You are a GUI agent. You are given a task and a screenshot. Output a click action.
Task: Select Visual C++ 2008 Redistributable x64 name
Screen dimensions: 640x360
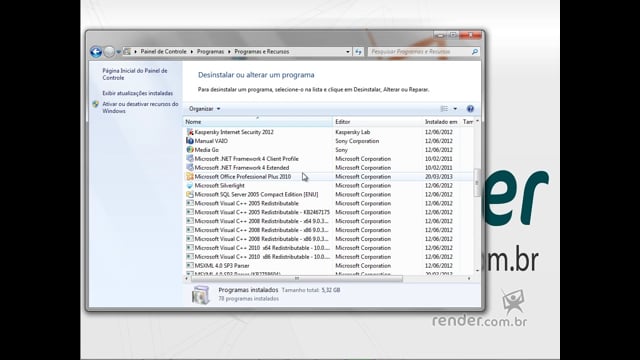(x=262, y=221)
